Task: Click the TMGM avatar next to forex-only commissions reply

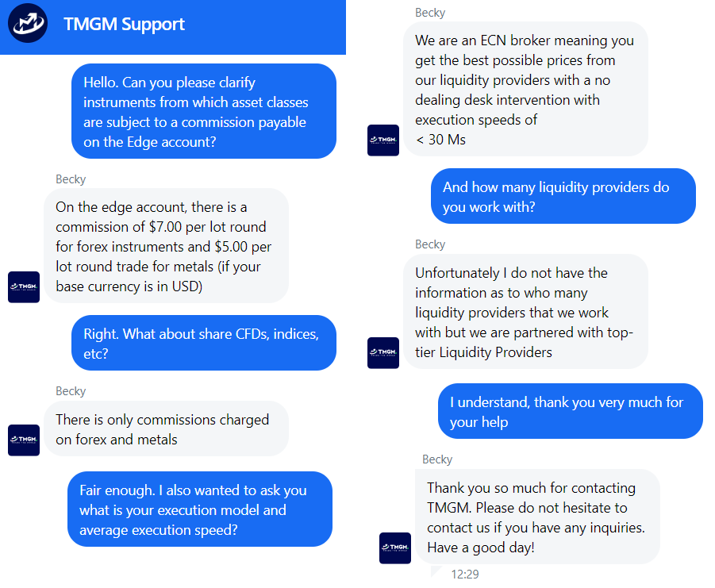Action: point(23,440)
